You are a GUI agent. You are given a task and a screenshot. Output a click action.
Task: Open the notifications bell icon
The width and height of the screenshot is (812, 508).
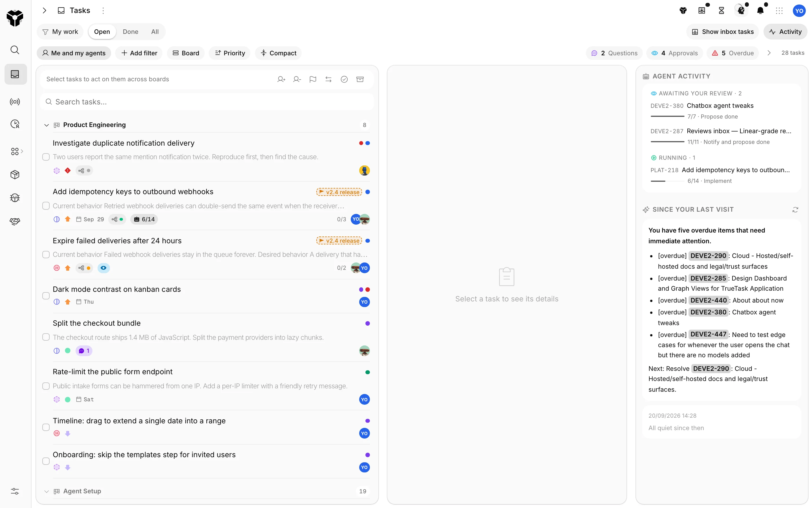coord(760,11)
